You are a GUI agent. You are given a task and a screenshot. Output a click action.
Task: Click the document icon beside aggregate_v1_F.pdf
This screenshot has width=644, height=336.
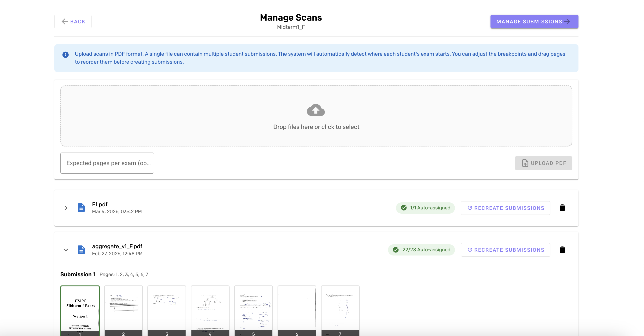pyautogui.click(x=81, y=250)
